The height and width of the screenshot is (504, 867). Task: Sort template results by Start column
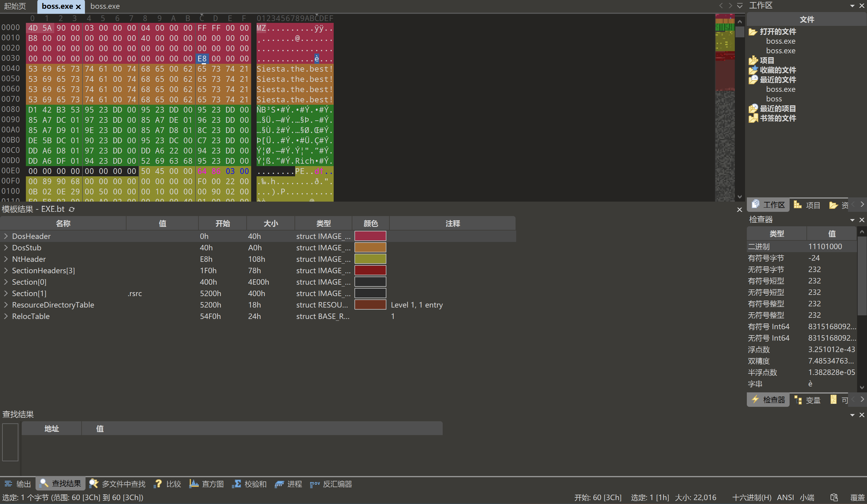click(x=223, y=224)
